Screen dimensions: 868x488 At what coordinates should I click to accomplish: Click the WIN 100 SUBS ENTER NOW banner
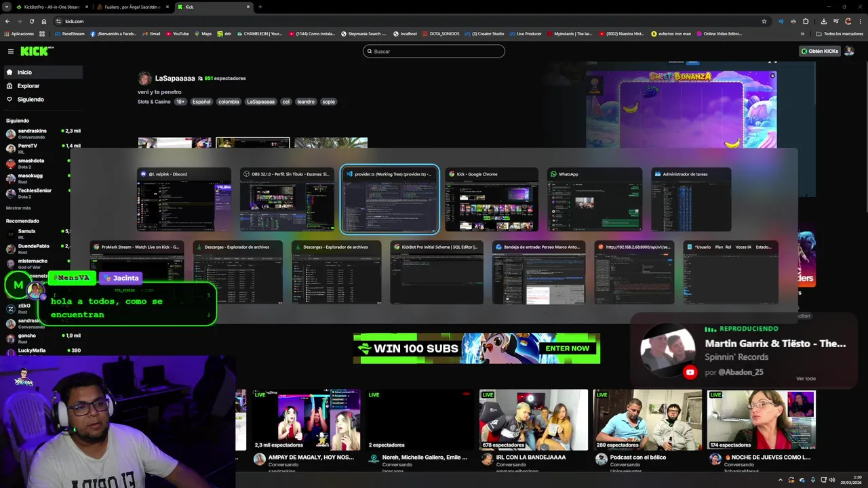pyautogui.click(x=477, y=348)
